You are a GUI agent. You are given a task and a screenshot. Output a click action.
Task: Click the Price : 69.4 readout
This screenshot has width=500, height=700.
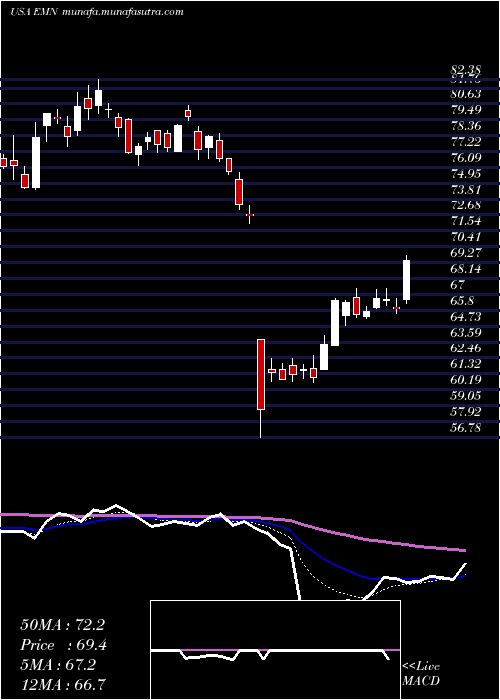pos(62,645)
